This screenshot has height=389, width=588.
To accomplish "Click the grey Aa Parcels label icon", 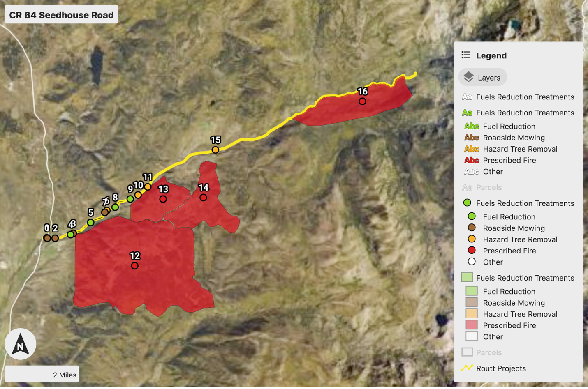I will click(x=467, y=187).
